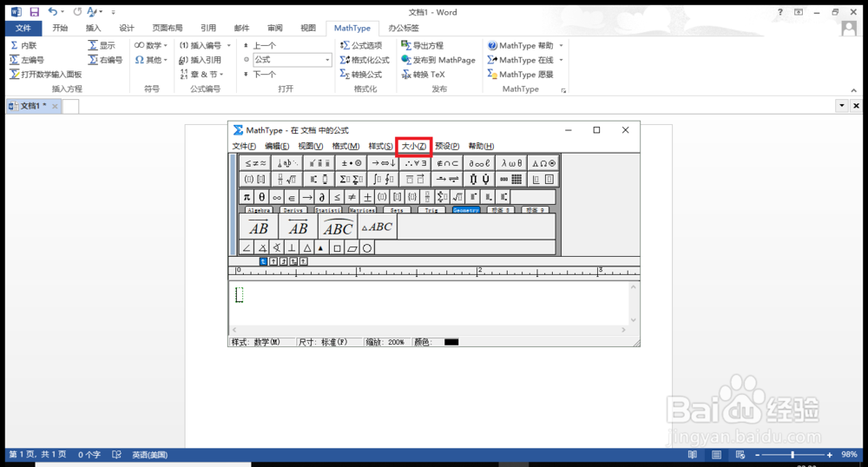Insert the theta symbol from small bar
868x467 pixels.
click(262, 197)
